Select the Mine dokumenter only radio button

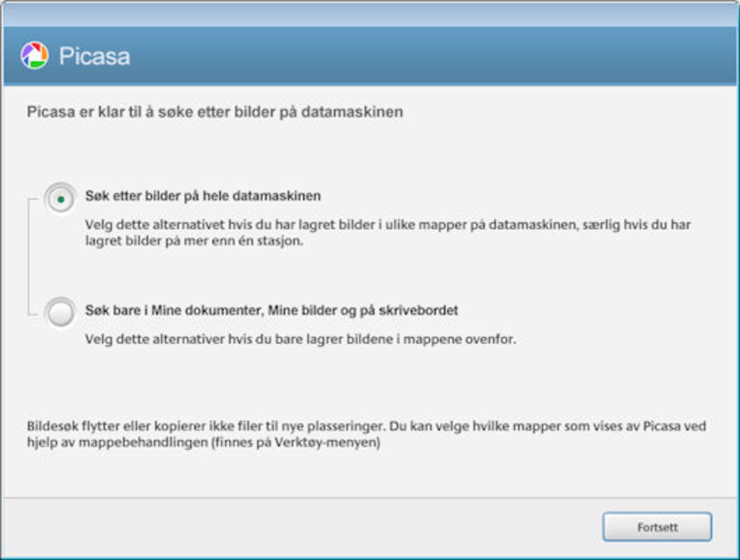pos(61,313)
